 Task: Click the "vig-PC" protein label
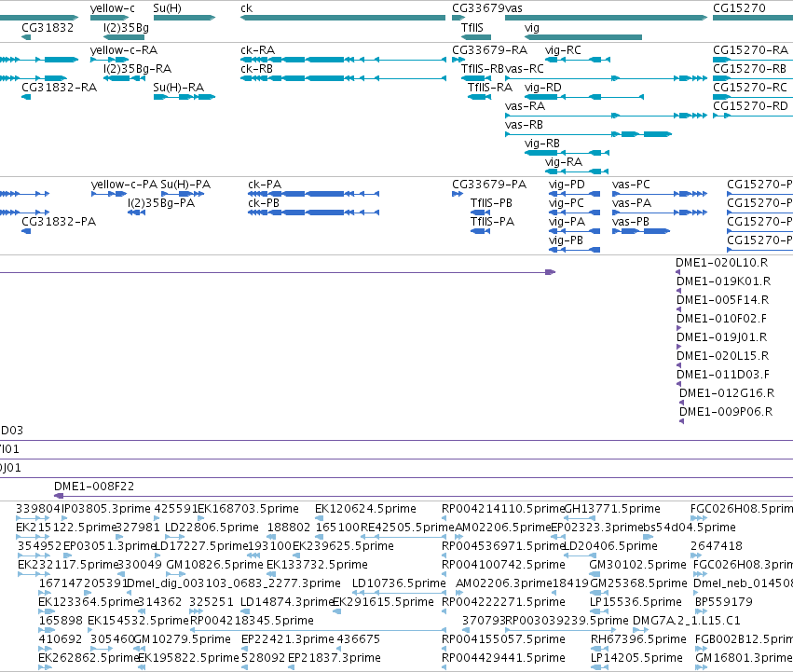(x=566, y=203)
